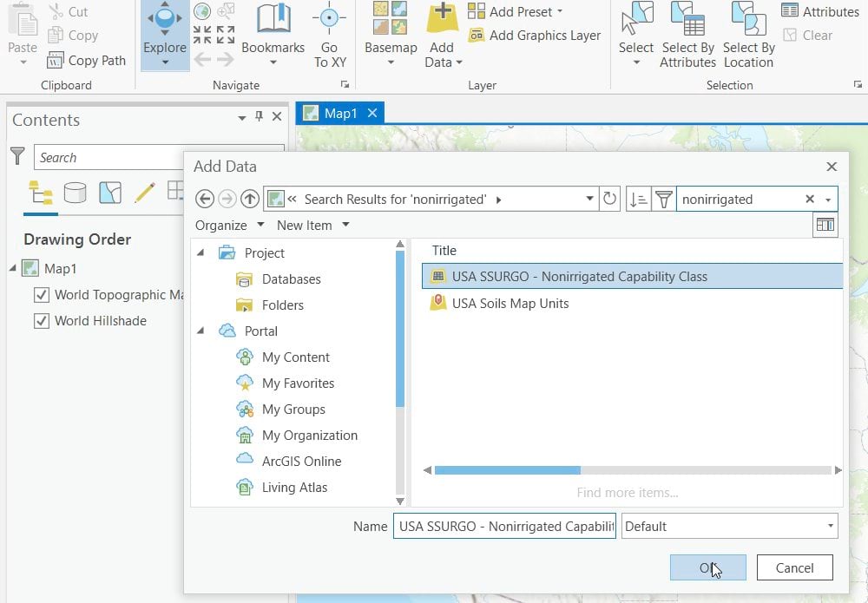This screenshot has width=868, height=603.
Task: Select Folders in the Project tree
Action: [270, 305]
